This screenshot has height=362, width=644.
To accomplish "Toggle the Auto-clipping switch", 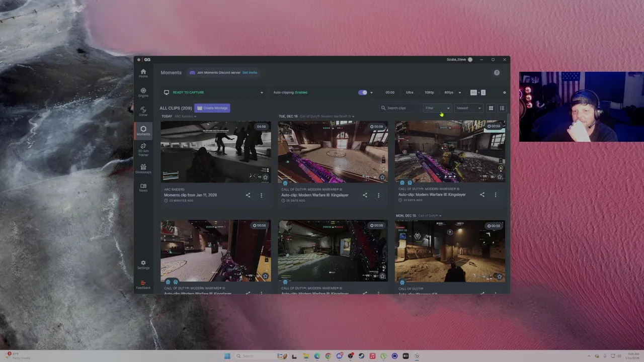I will coord(363,93).
